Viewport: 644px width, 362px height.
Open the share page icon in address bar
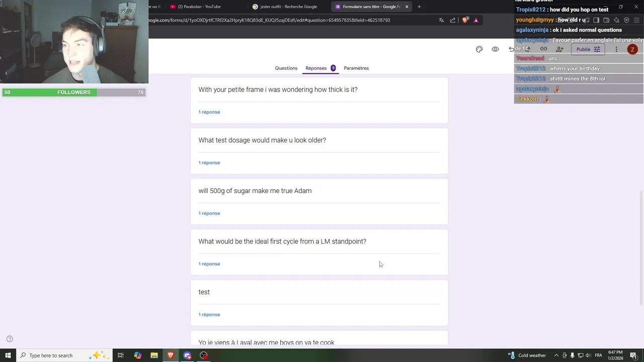(453, 20)
